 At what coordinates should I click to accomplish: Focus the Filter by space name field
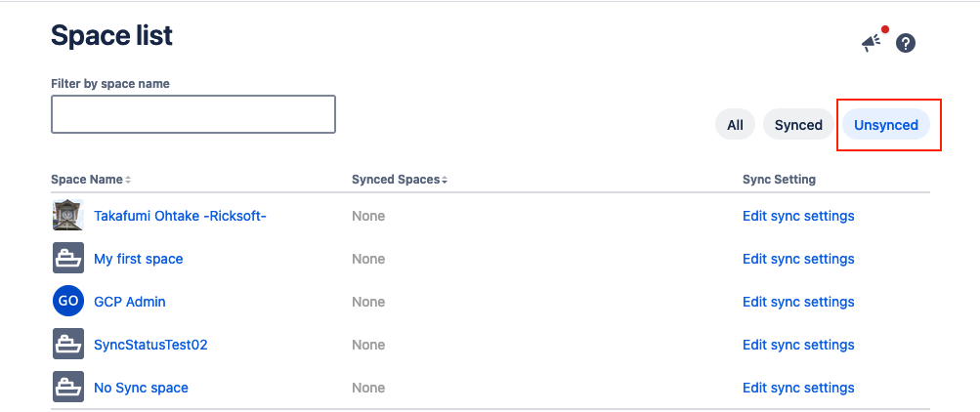[x=193, y=114]
